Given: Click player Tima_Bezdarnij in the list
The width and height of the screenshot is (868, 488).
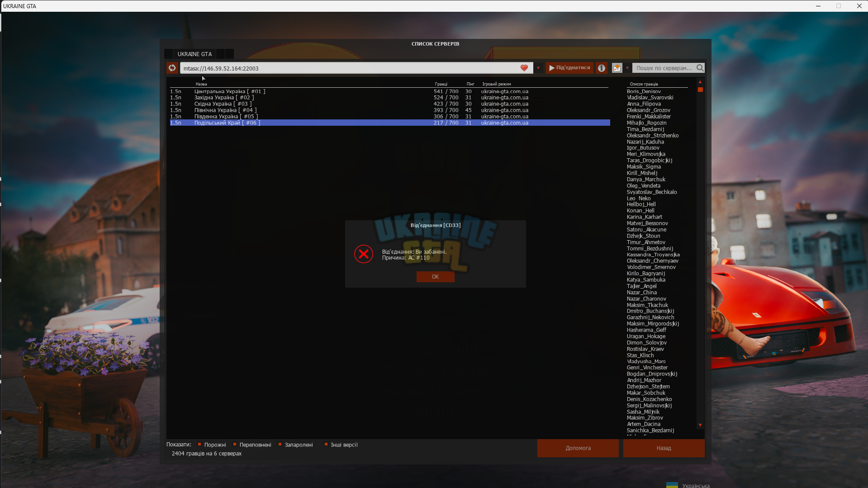Looking at the screenshot, I should coord(645,129).
